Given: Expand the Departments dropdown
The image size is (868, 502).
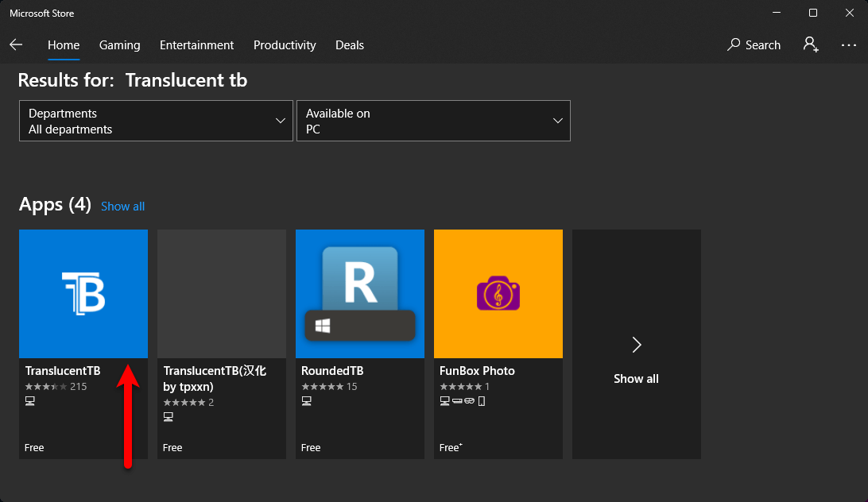Looking at the screenshot, I should (x=156, y=121).
